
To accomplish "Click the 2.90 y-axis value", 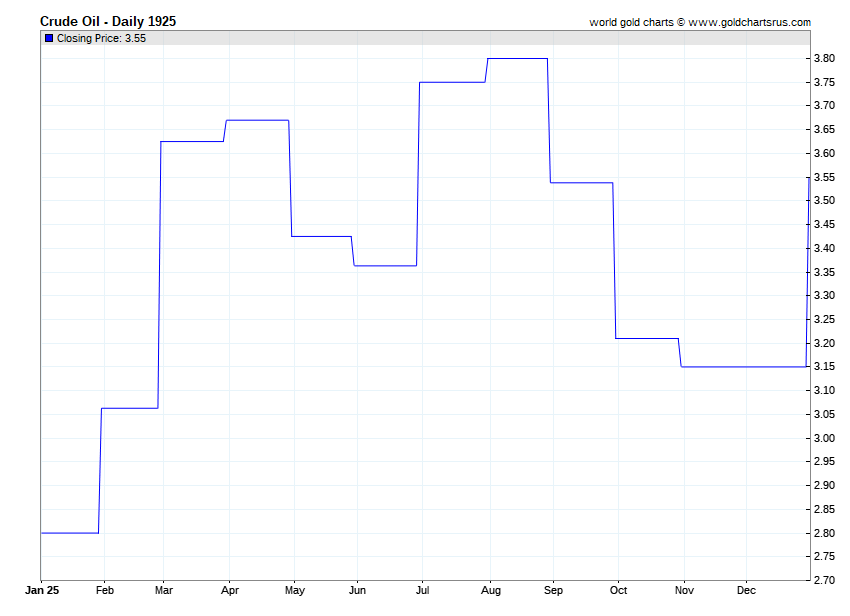I will coord(825,485).
